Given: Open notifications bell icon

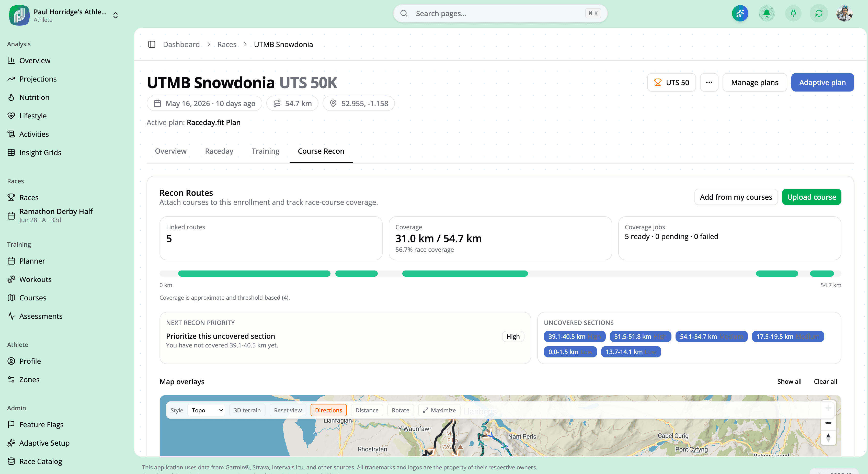Looking at the screenshot, I should [767, 14].
